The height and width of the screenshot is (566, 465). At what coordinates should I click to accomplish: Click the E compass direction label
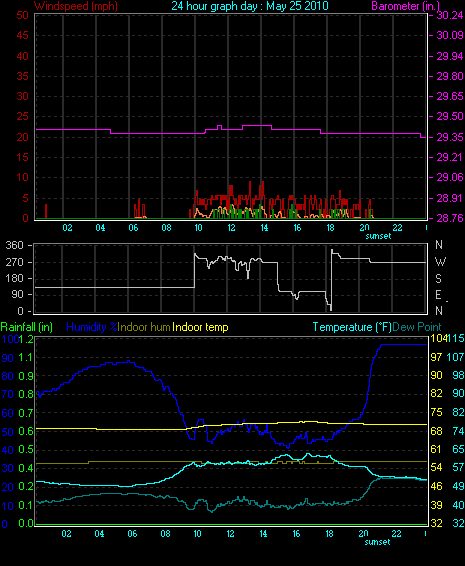438,295
